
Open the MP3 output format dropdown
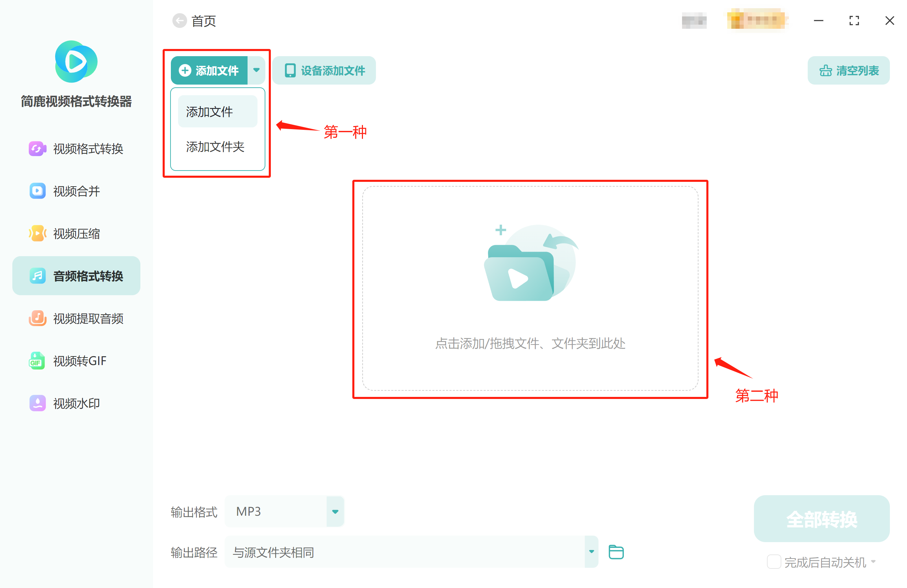[335, 511]
